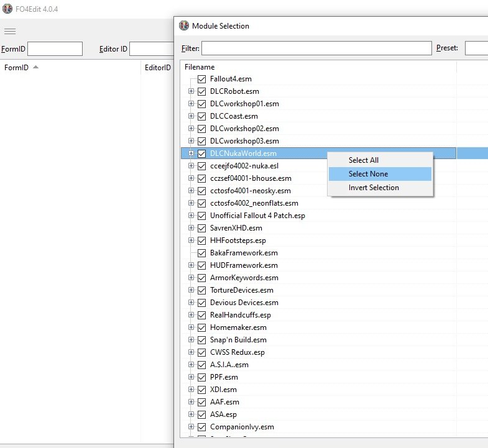Toggle the Unofficial Fallout 4 Patch.esp checkbox
This screenshot has height=448, width=488.
click(x=201, y=216)
